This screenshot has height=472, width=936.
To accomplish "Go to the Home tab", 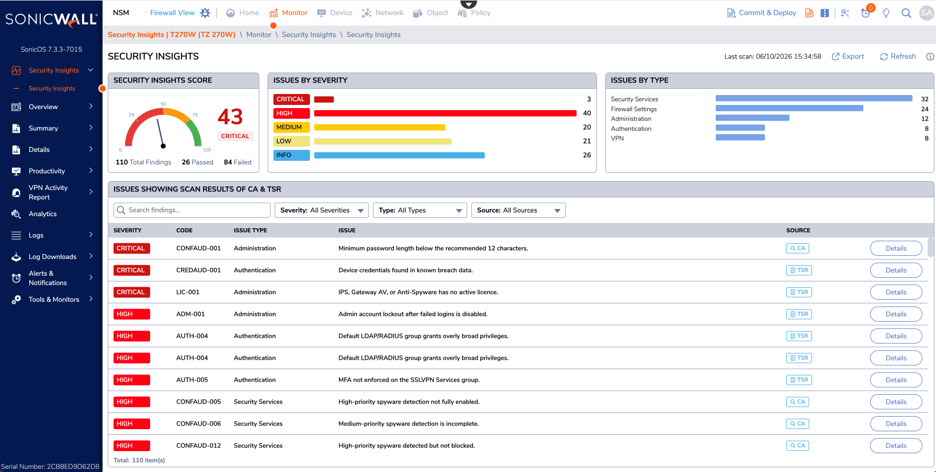I will (242, 13).
